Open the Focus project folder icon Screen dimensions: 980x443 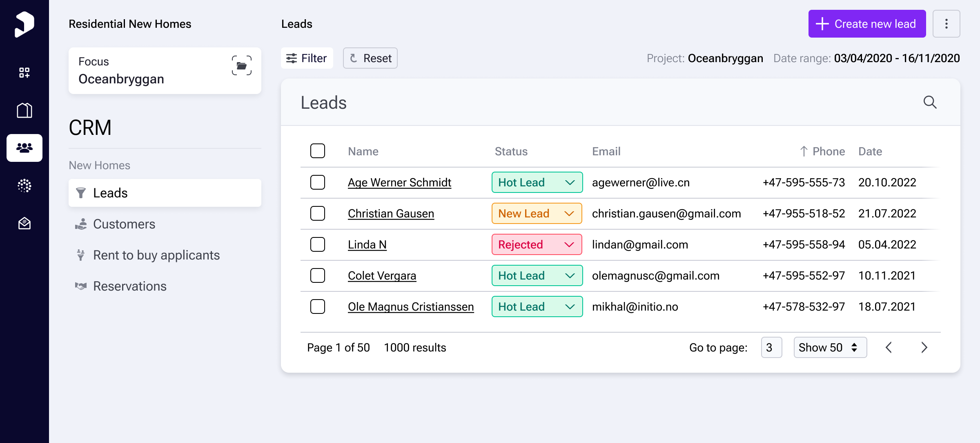(242, 65)
